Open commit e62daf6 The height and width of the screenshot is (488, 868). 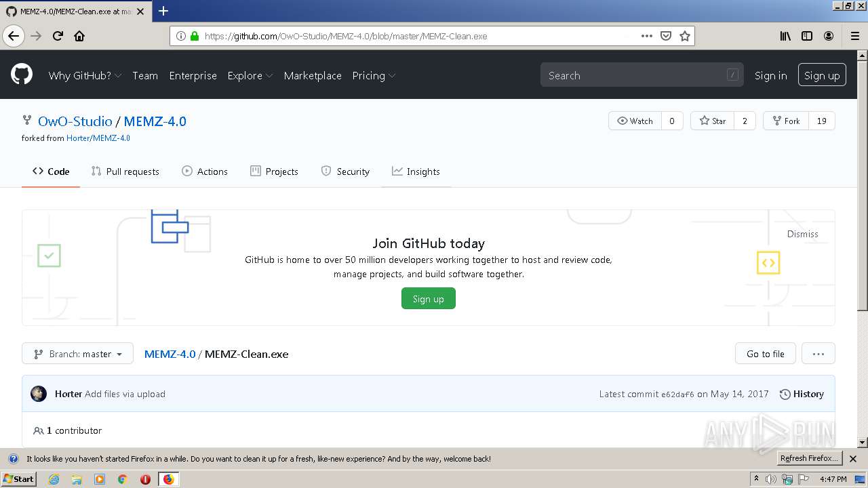pyautogui.click(x=677, y=394)
